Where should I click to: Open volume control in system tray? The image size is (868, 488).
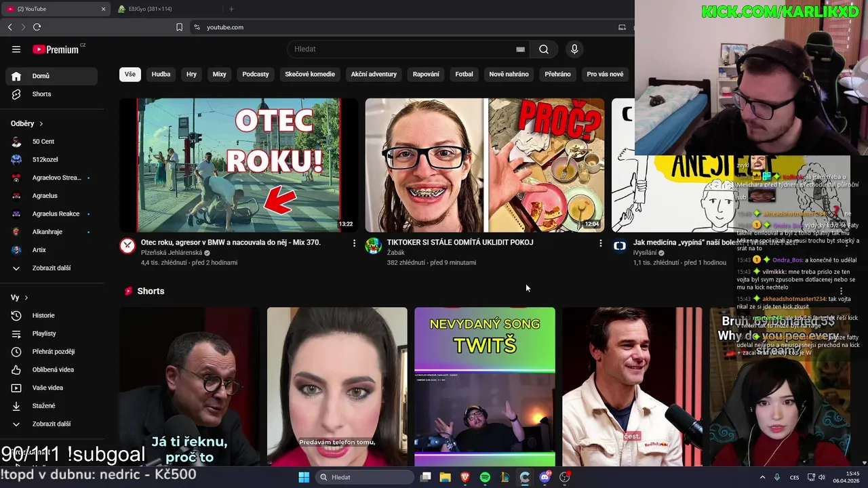pyautogui.click(x=822, y=477)
